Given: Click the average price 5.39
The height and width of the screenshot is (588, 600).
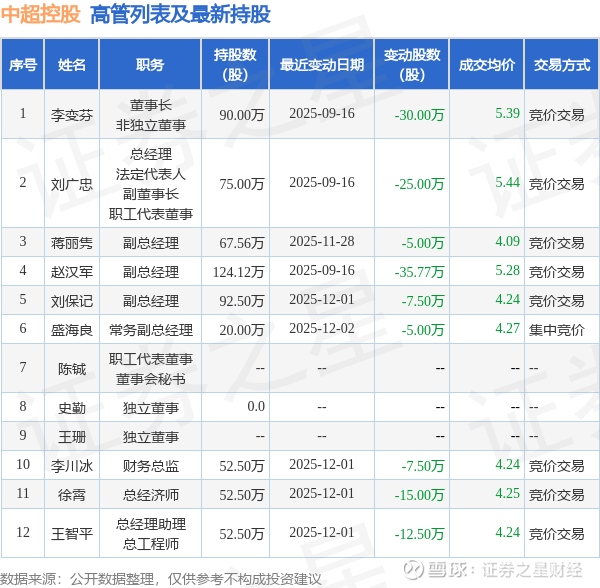Looking at the screenshot, I should pos(507,113).
